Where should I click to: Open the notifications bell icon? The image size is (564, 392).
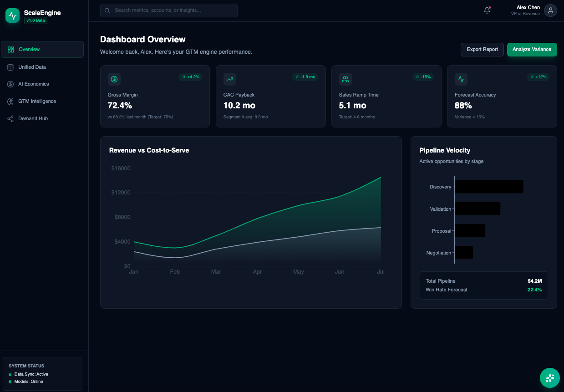(x=487, y=10)
